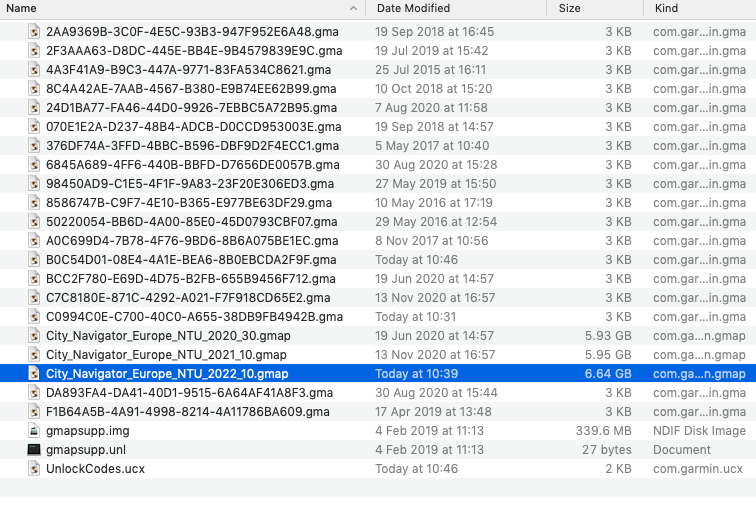Toggle the sort direction arrow in Name header
This screenshot has width=756, height=506.
click(353, 8)
